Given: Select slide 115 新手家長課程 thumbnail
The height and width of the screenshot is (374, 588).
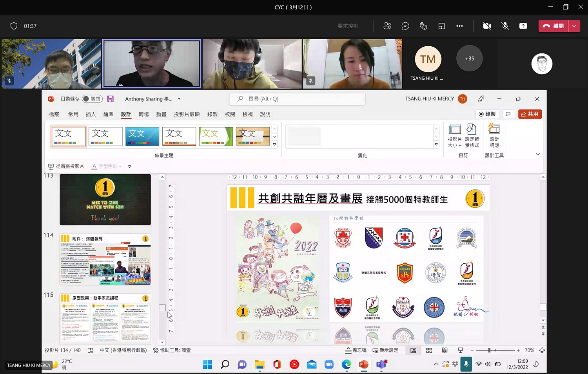Looking at the screenshot, I should click(x=105, y=319).
